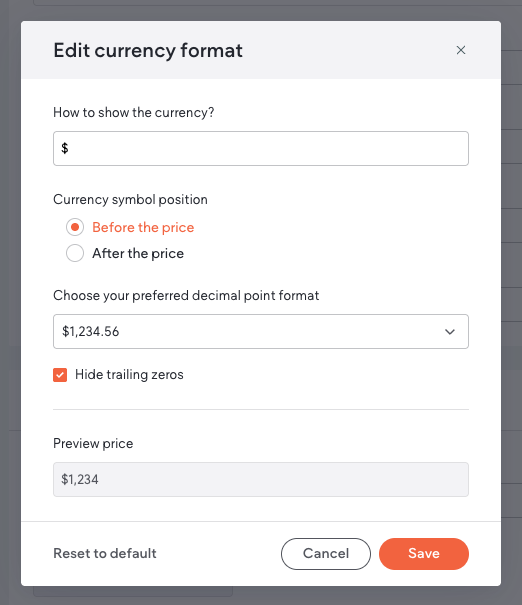Click the 'Edit currency format' dialog title
This screenshot has width=522, height=605.
click(148, 51)
